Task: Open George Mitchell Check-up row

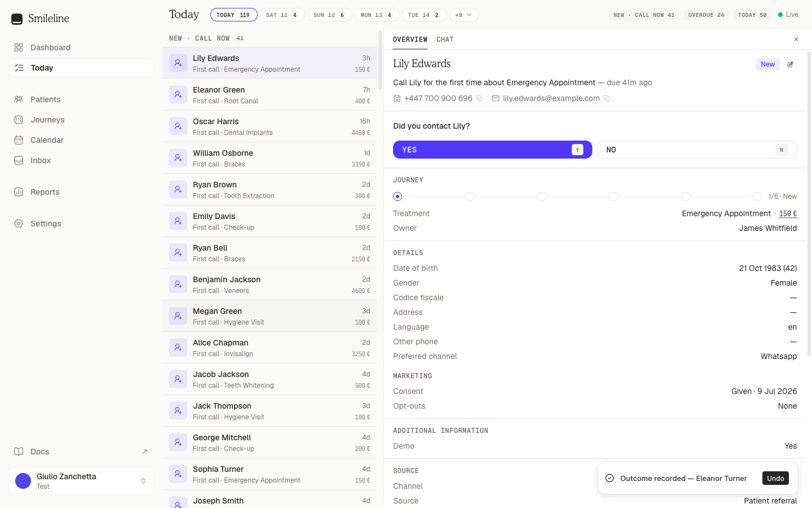Action: click(x=270, y=443)
